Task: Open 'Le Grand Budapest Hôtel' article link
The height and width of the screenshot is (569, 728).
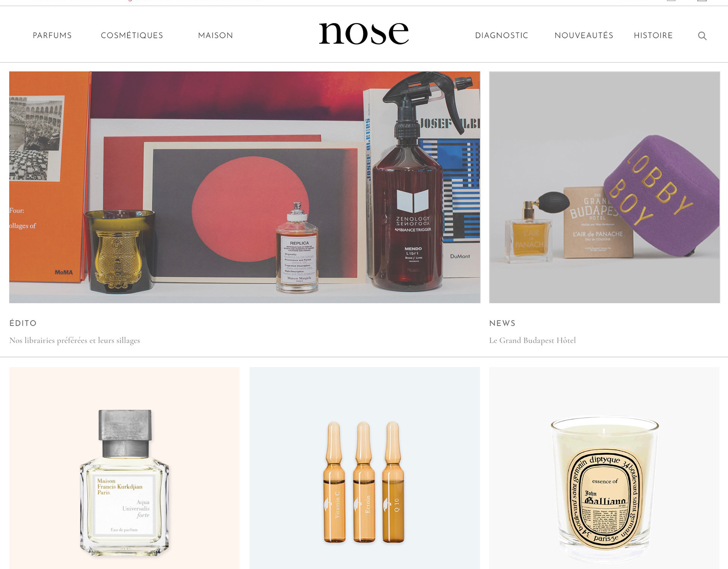Action: coord(532,340)
